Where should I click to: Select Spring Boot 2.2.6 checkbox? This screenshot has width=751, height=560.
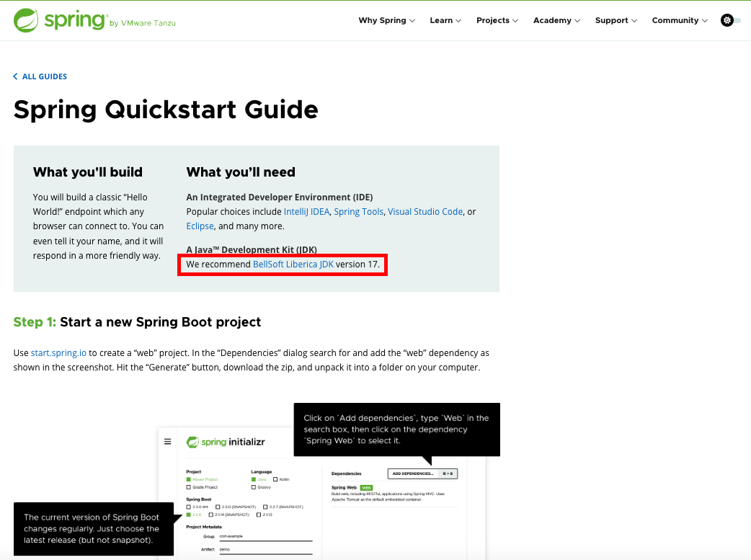[x=188, y=515]
